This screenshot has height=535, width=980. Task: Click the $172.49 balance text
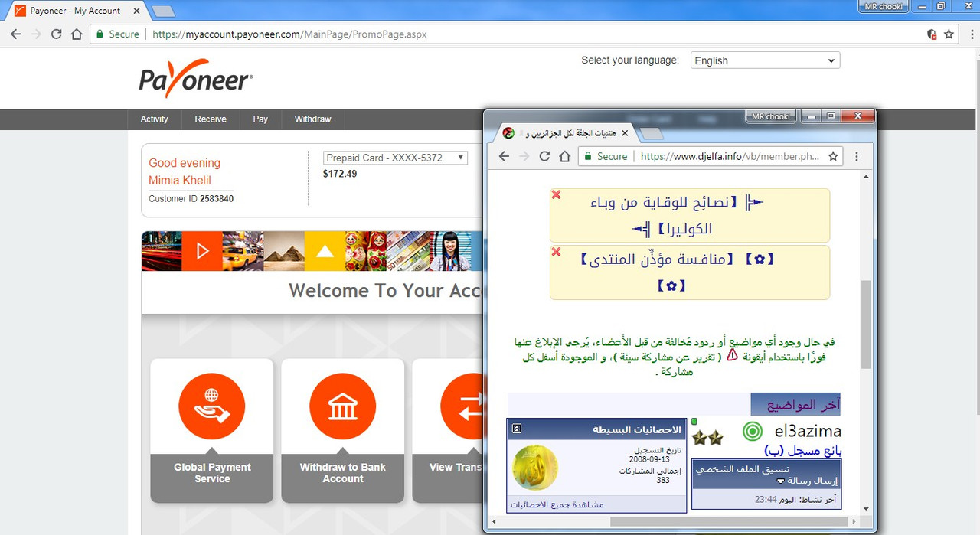340,174
